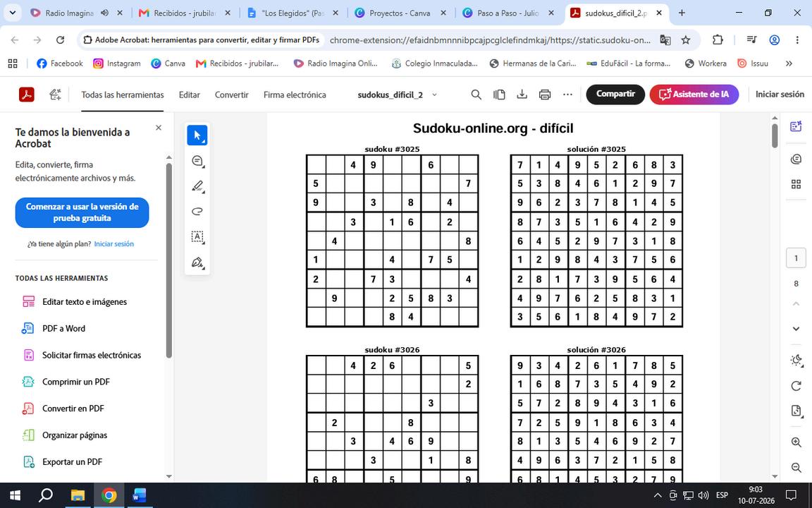Expand the sudokus_dificil_2 filename dropdown
Image resolution: width=812 pixels, height=508 pixels.
(434, 95)
